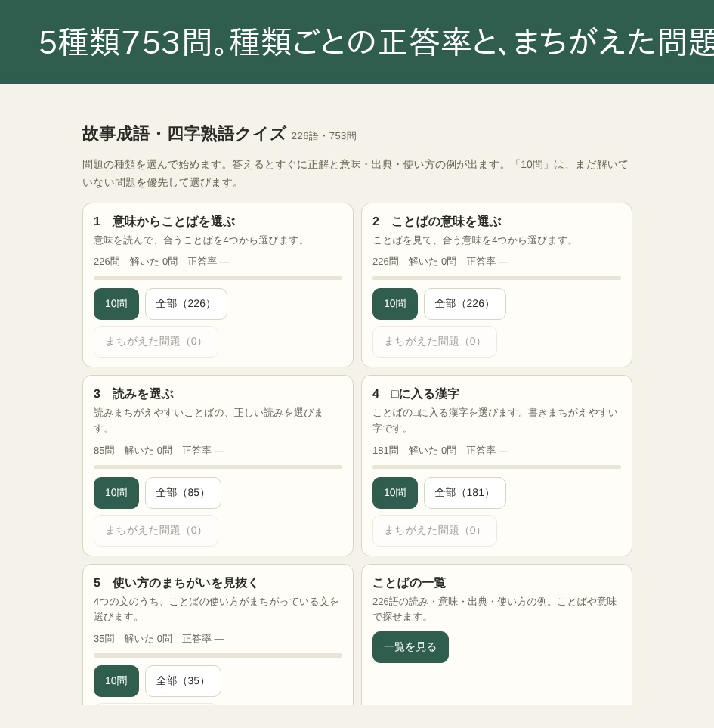714x728 pixels.
Task: Click the 226語・753問 count text
Action: pos(324,136)
